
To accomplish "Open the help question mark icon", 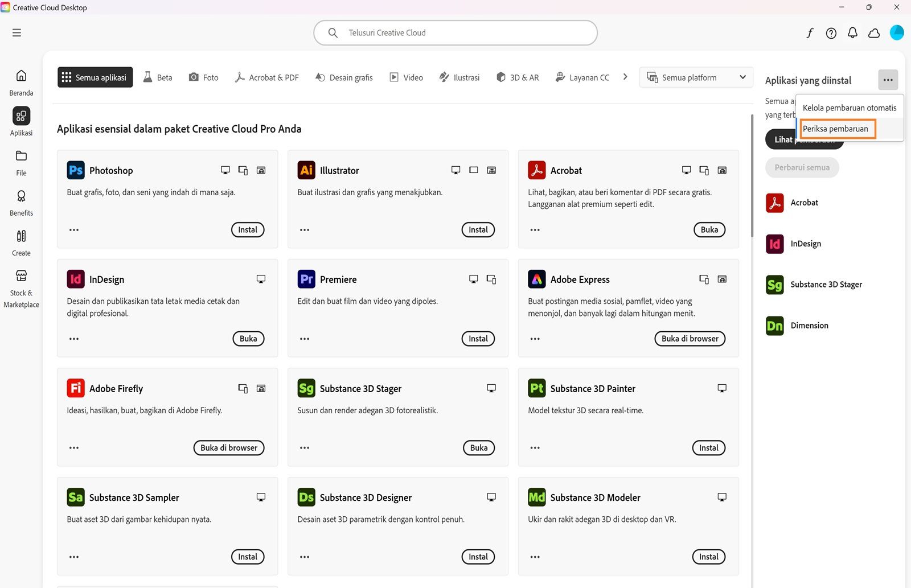I will click(831, 33).
